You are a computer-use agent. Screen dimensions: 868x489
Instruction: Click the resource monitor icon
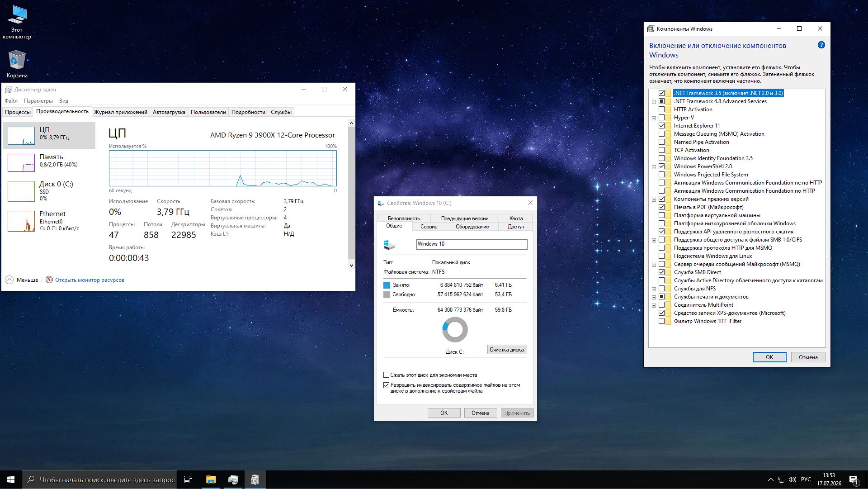[49, 280]
